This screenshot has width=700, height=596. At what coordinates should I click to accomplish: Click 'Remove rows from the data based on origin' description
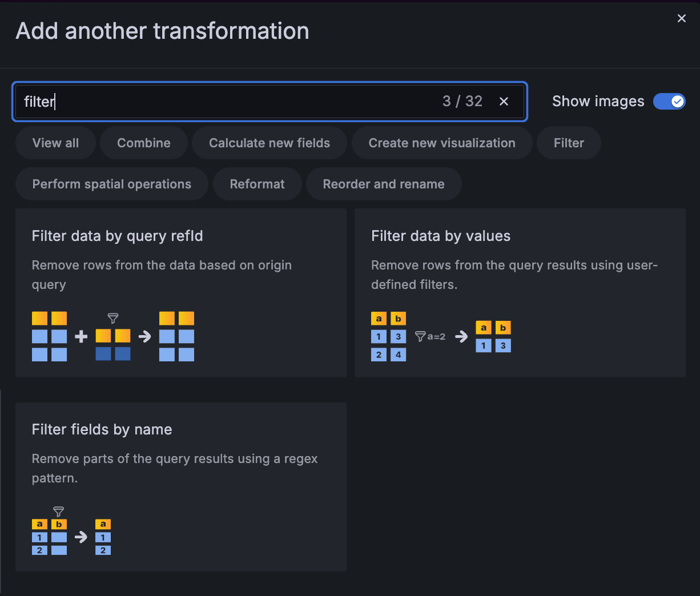(x=162, y=275)
